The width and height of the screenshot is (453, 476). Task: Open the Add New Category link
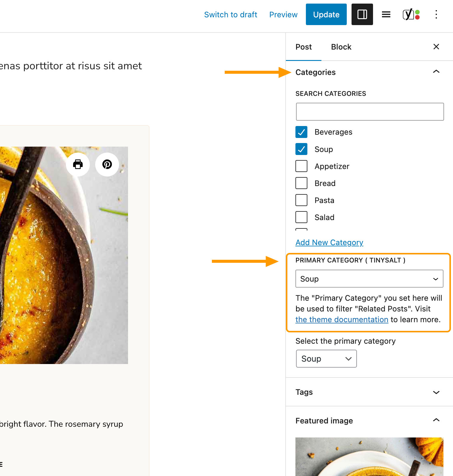pos(329,242)
